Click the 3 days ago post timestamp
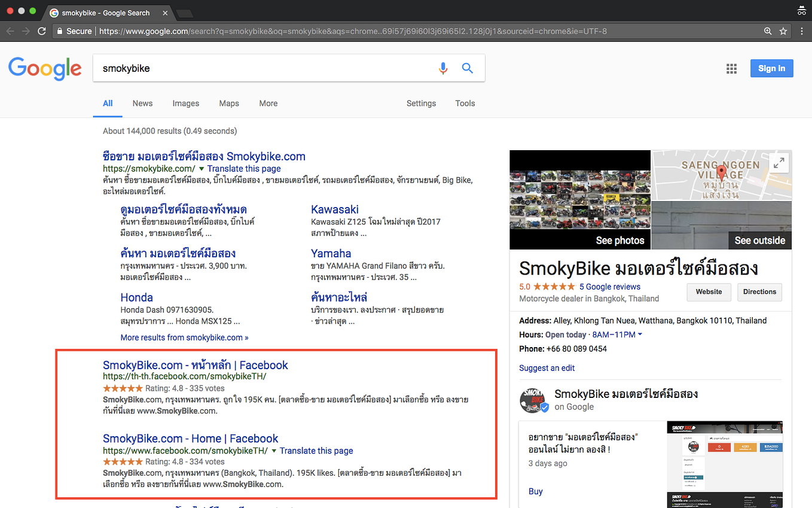 coord(548,463)
